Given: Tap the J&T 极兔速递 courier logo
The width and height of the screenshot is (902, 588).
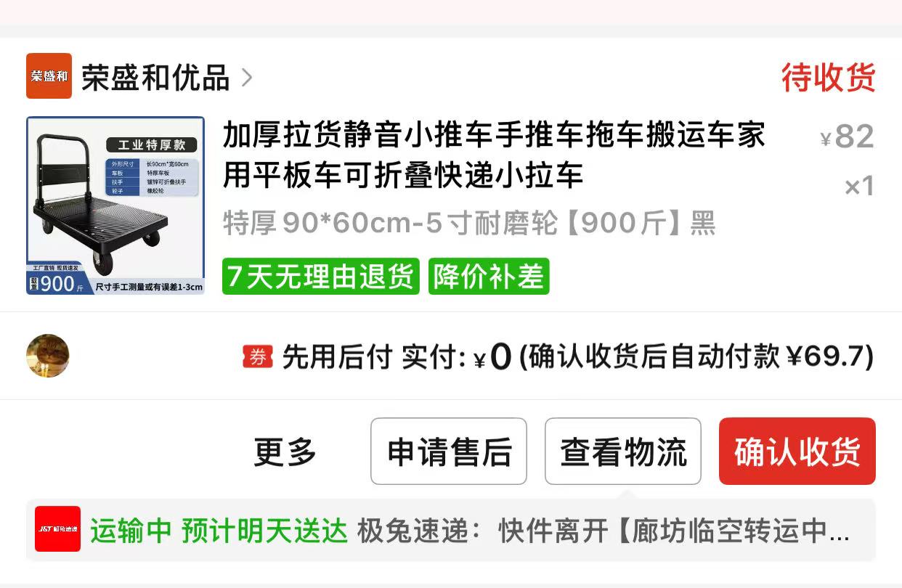Looking at the screenshot, I should point(58,529).
